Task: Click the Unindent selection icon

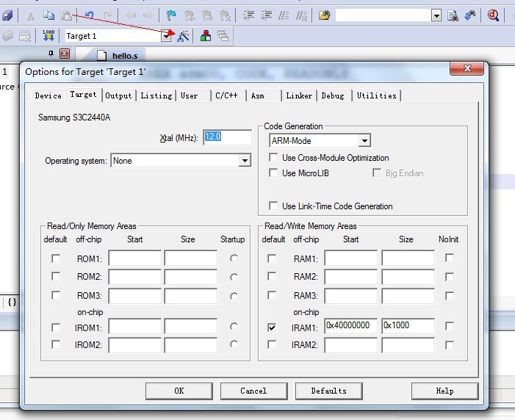Action: point(267,15)
